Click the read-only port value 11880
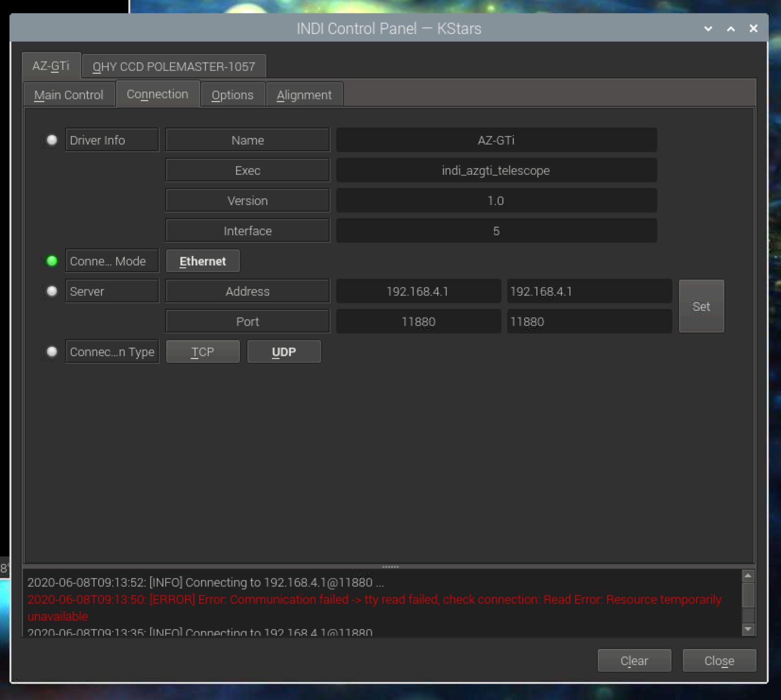This screenshot has height=700, width=781. click(418, 322)
